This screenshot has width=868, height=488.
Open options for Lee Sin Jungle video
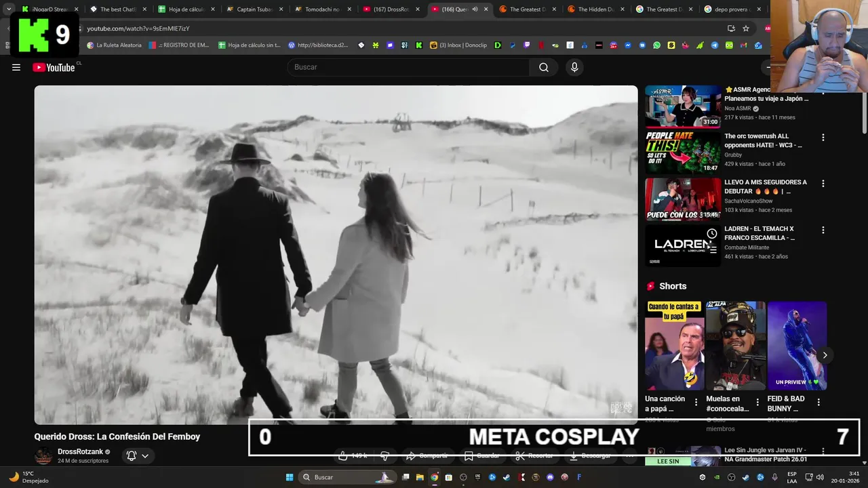(823, 451)
